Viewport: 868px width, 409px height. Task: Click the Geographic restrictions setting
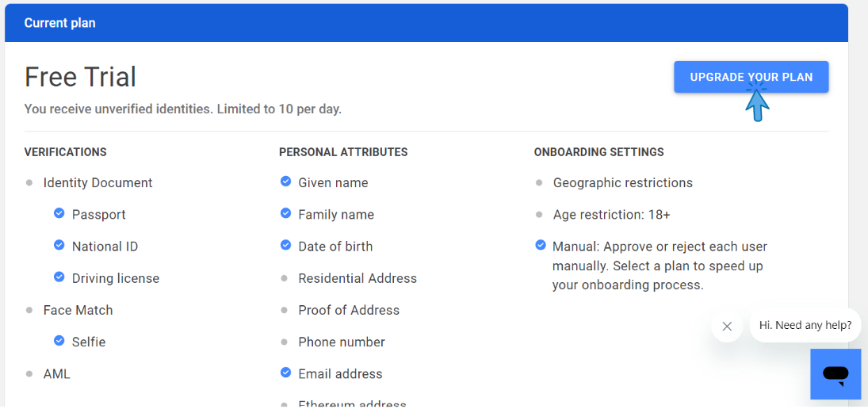[623, 182]
